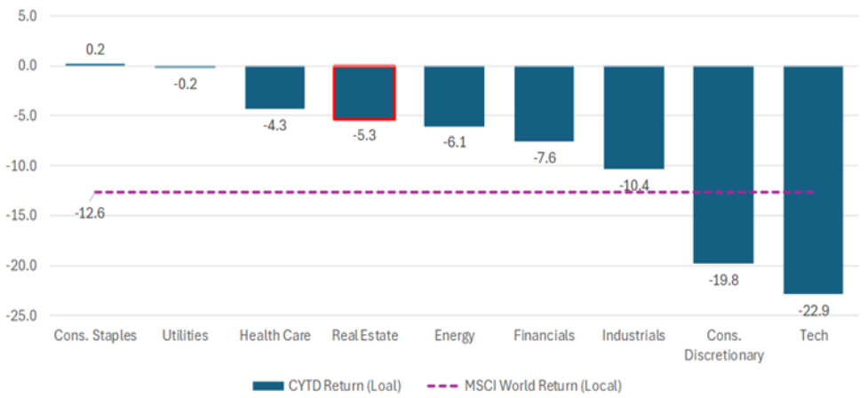This screenshot has width=868, height=398.
Task: Click the Financials bar
Action: coord(544,104)
